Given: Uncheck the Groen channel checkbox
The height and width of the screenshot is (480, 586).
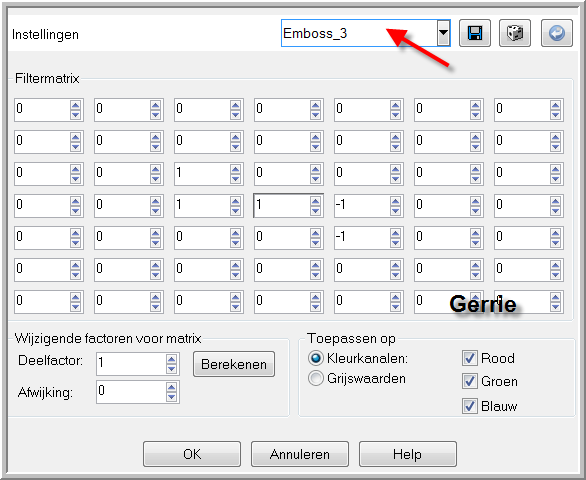Looking at the screenshot, I should (x=469, y=381).
